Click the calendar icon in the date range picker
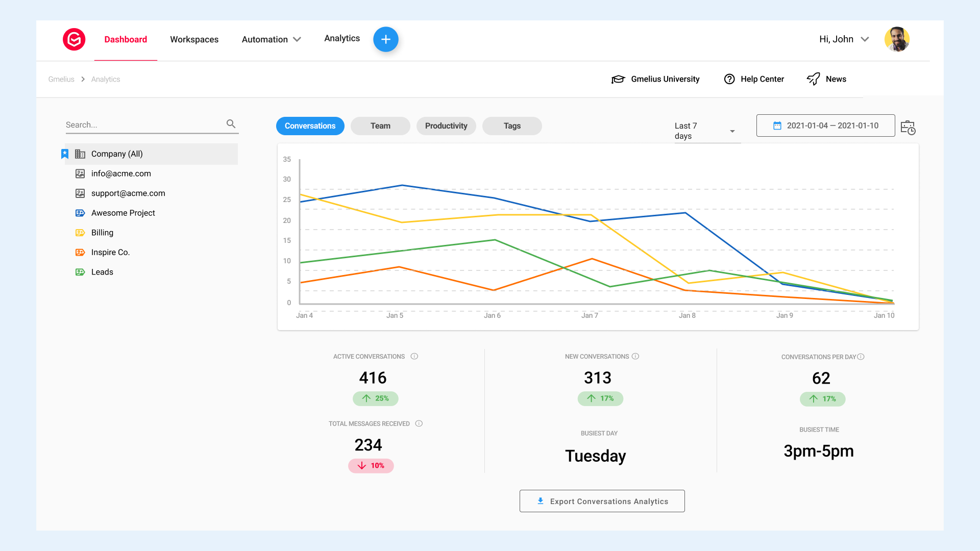 click(x=777, y=126)
